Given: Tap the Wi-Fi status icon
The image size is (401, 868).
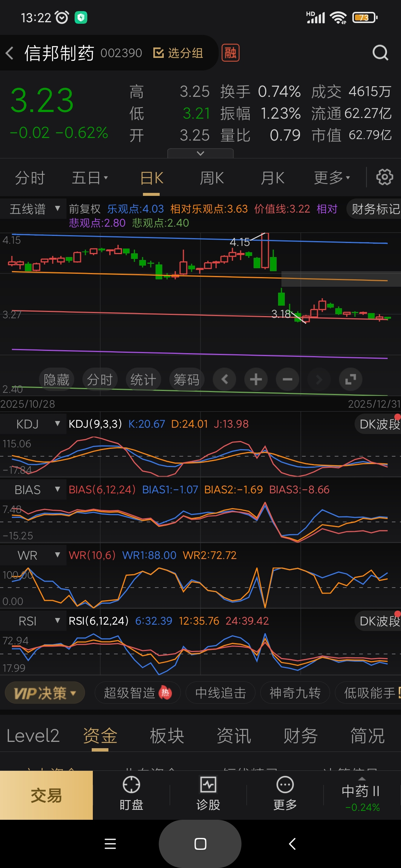Looking at the screenshot, I should [x=338, y=17].
